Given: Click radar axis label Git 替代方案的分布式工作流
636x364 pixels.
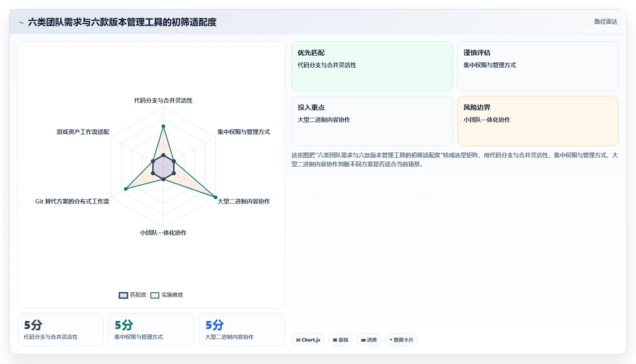Looking at the screenshot, I should click(x=72, y=201).
